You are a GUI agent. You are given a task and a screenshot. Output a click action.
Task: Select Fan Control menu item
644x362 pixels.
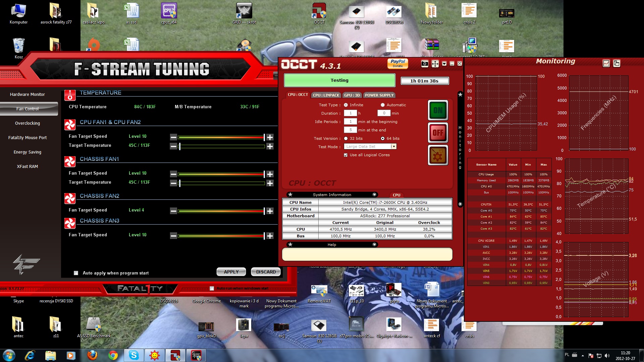tap(28, 109)
